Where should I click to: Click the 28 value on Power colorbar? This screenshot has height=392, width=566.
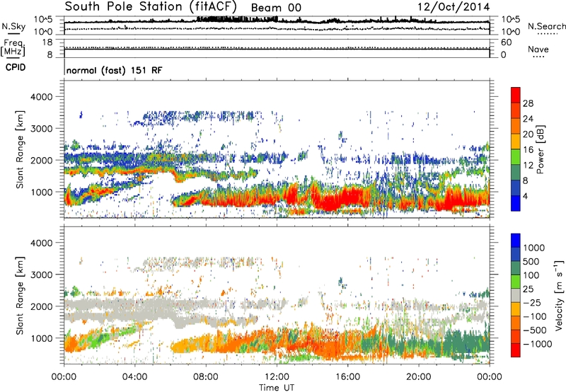(528, 103)
